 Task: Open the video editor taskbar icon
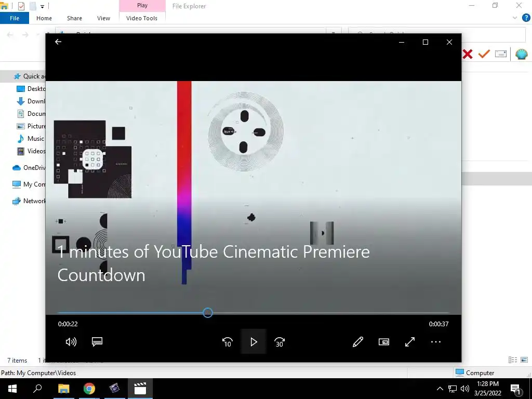click(x=115, y=389)
